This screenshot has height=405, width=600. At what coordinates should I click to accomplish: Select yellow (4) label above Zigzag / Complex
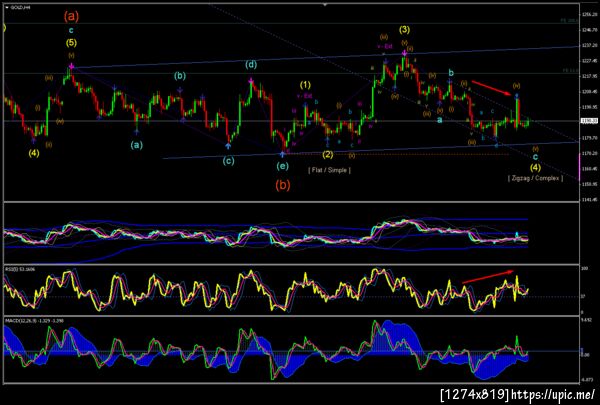[x=535, y=167]
